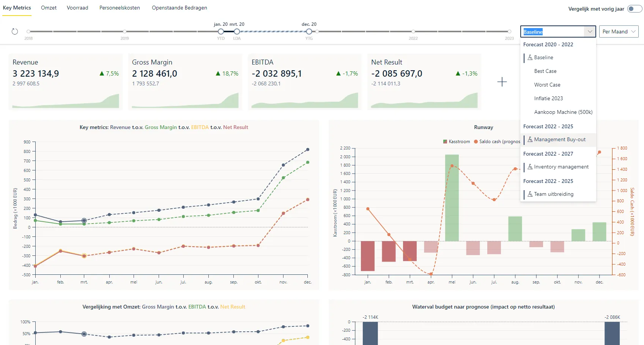
Task: Click the green Kasstroom legend square
Action: point(444,141)
